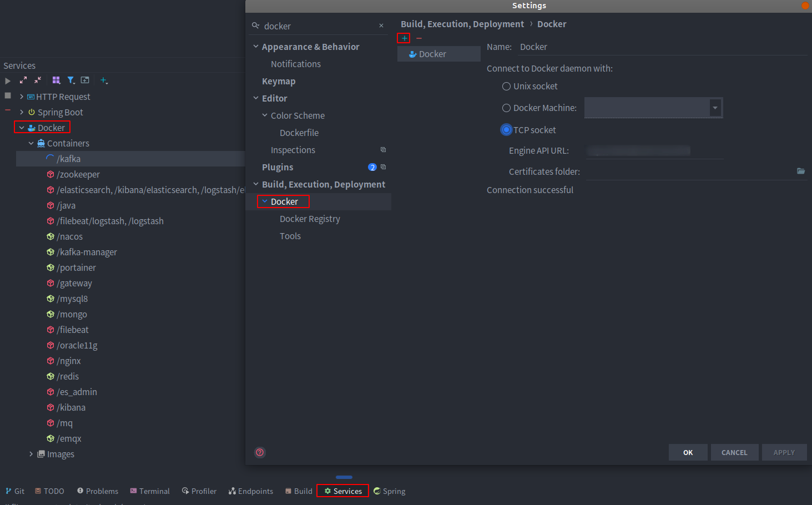Open Notifications settings
Viewport: 812px width, 505px height.
click(x=296, y=64)
